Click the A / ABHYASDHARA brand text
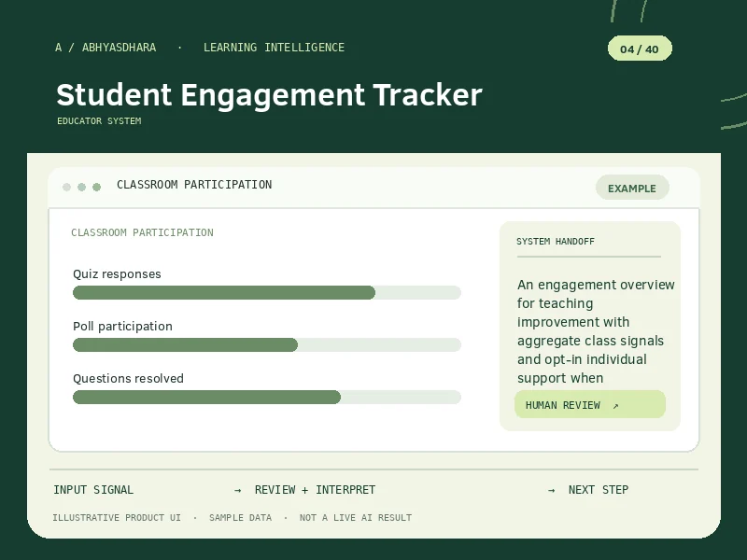This screenshot has height=560, width=747. tap(106, 48)
